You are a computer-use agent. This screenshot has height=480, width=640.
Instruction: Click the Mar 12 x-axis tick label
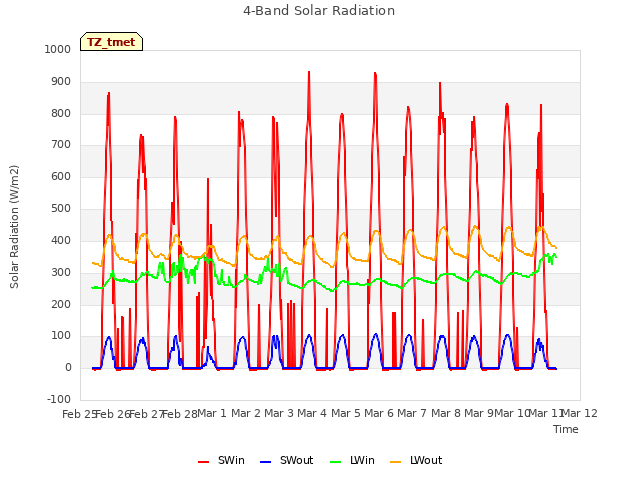point(580,414)
